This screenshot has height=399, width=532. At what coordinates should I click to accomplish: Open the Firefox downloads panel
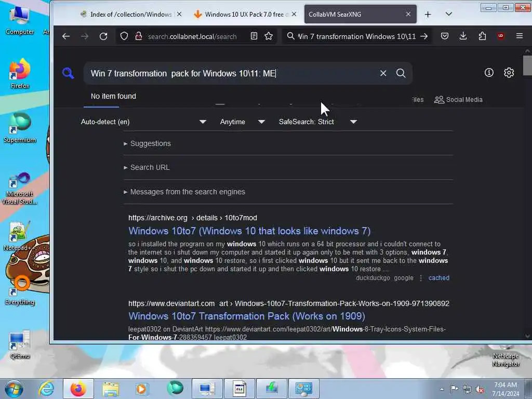tap(463, 36)
